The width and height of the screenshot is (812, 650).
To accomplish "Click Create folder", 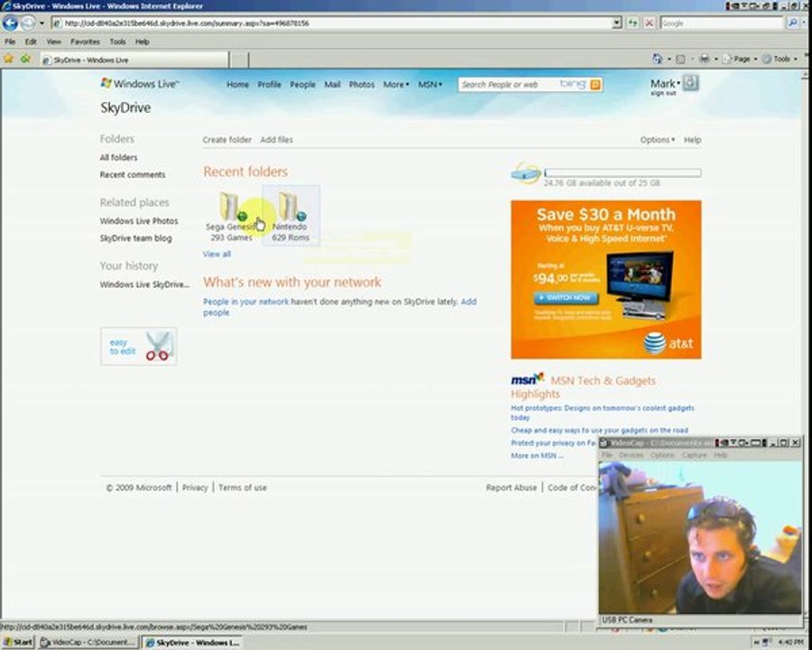I will pyautogui.click(x=226, y=139).
